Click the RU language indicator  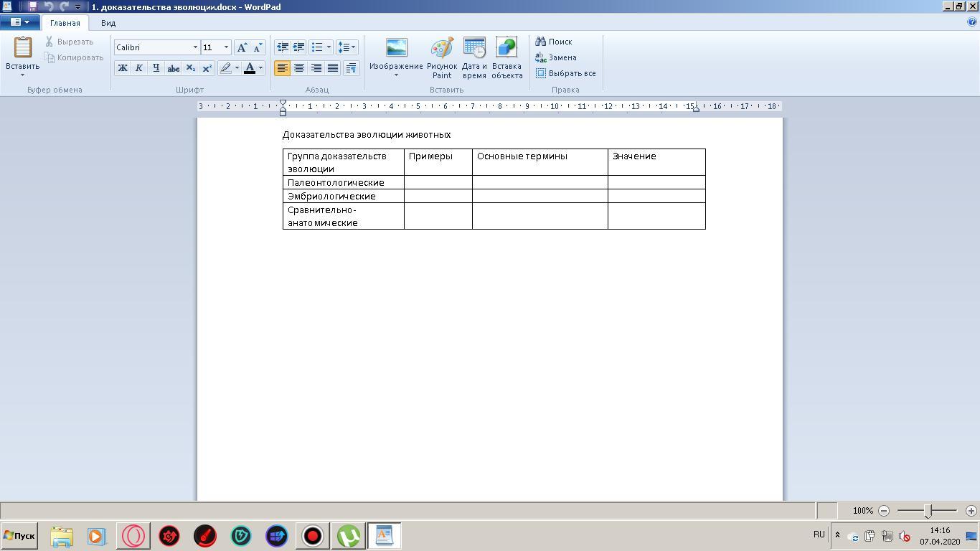[819, 534]
